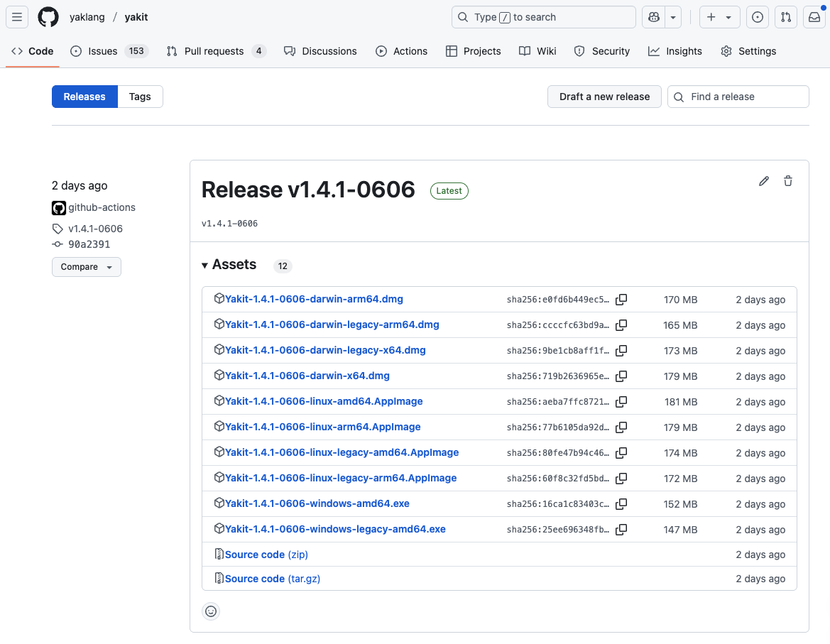The width and height of the screenshot is (830, 644).
Task: Copy sha256 of windows-amd64.exe
Action: click(x=621, y=504)
